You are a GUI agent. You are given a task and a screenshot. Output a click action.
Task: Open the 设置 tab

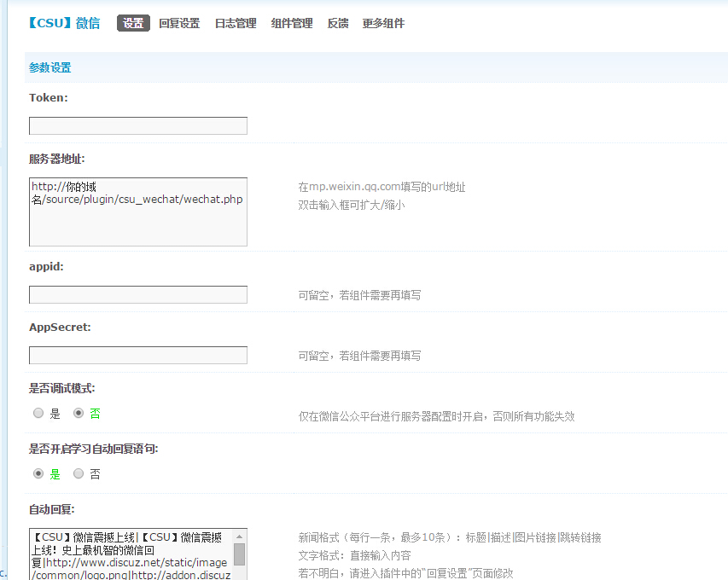point(133,23)
